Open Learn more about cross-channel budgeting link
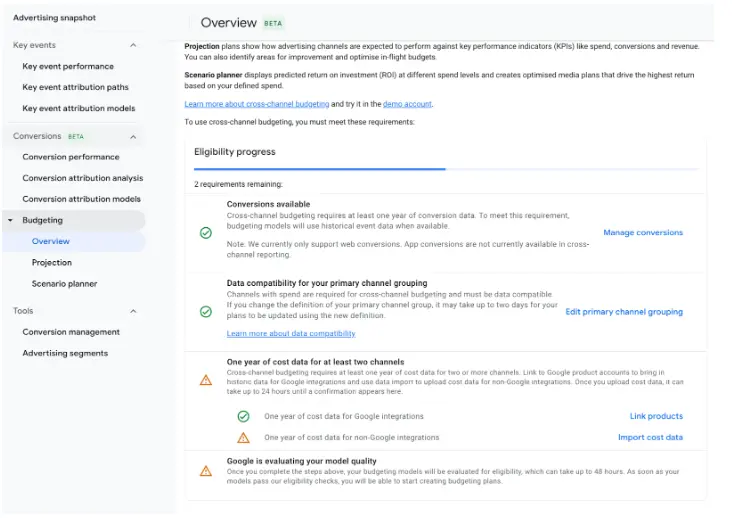 [257, 104]
